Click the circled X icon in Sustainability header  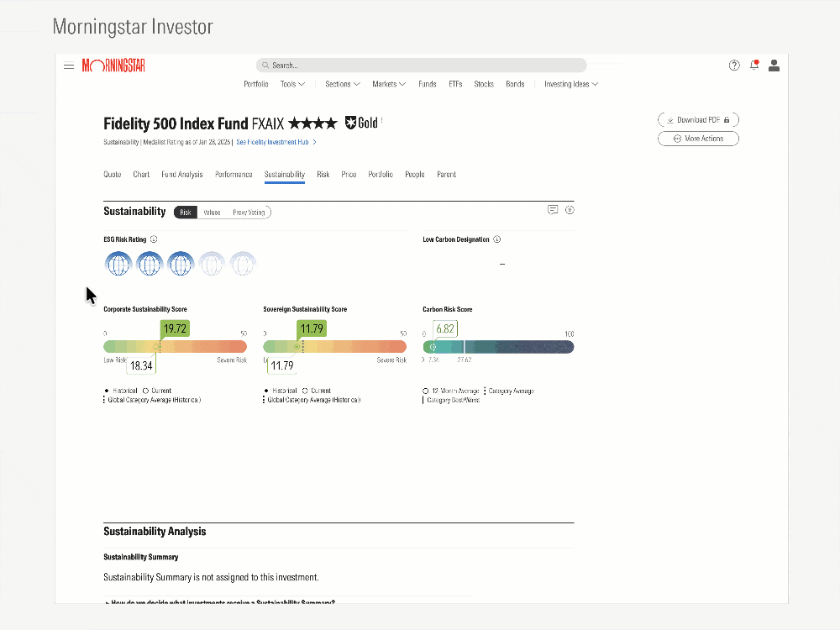(x=570, y=210)
